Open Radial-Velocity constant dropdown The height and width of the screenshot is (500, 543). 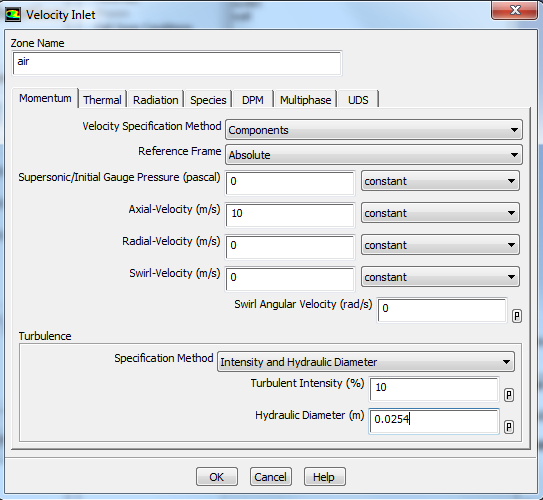pyautogui.click(x=440, y=245)
